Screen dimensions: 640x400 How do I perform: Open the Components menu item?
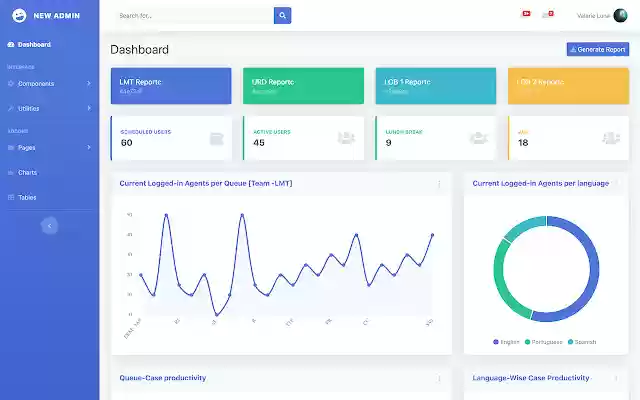(x=49, y=84)
